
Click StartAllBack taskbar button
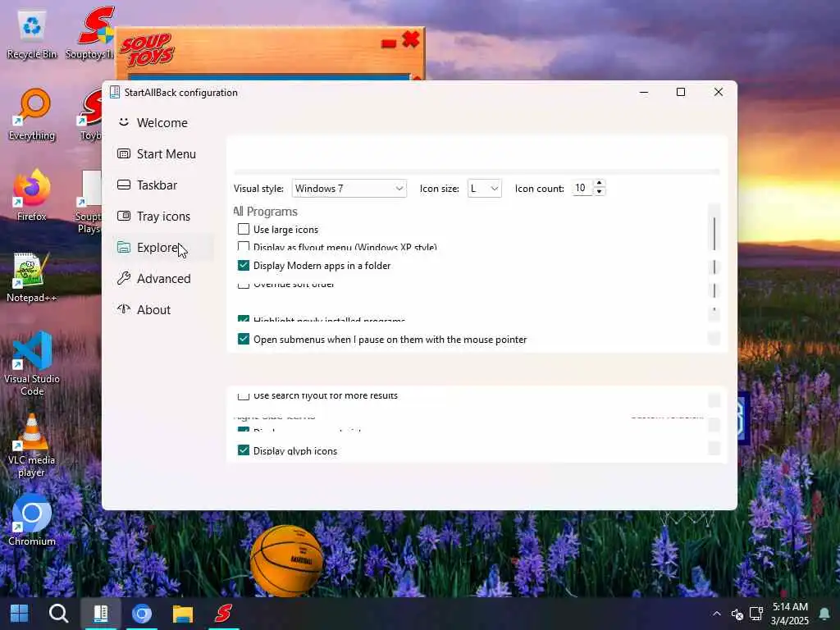tap(101, 614)
